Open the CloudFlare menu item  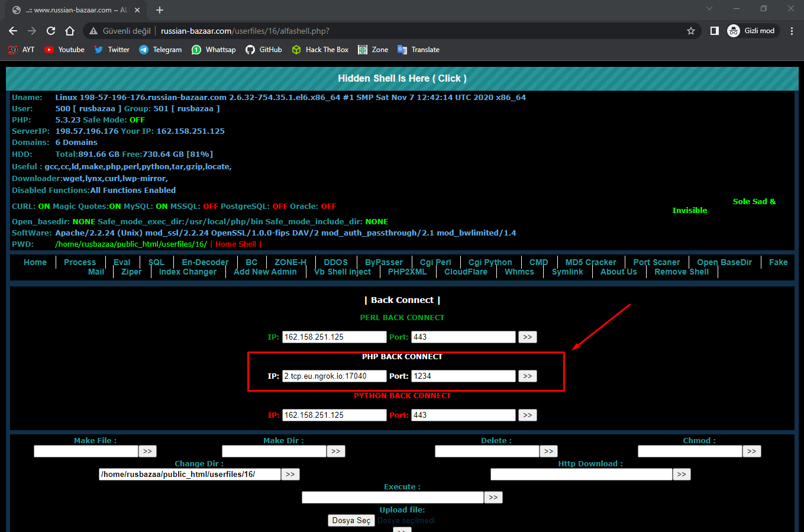click(x=466, y=272)
